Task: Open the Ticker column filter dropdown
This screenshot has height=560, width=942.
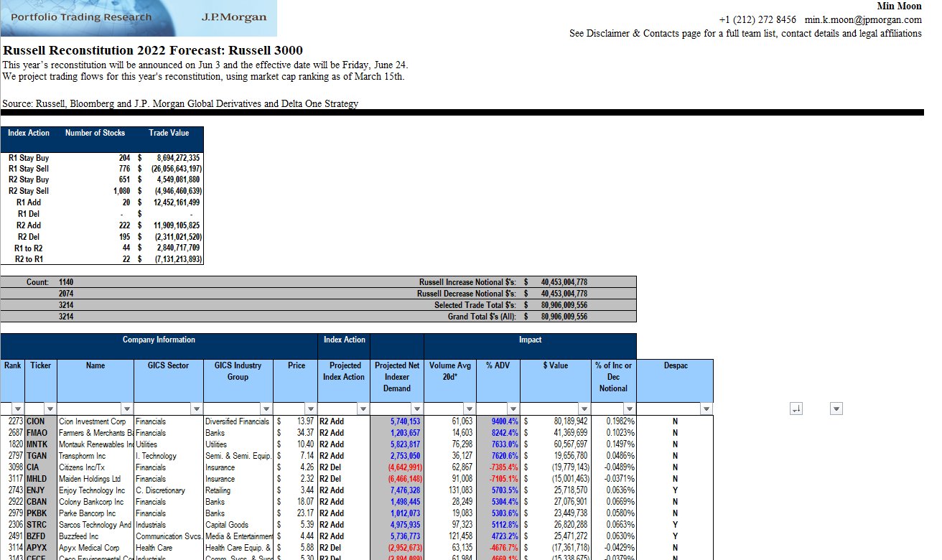Action: coord(50,409)
